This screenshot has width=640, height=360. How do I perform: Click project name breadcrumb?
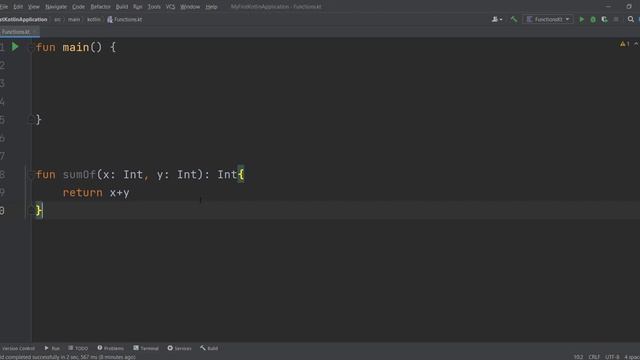point(23,19)
